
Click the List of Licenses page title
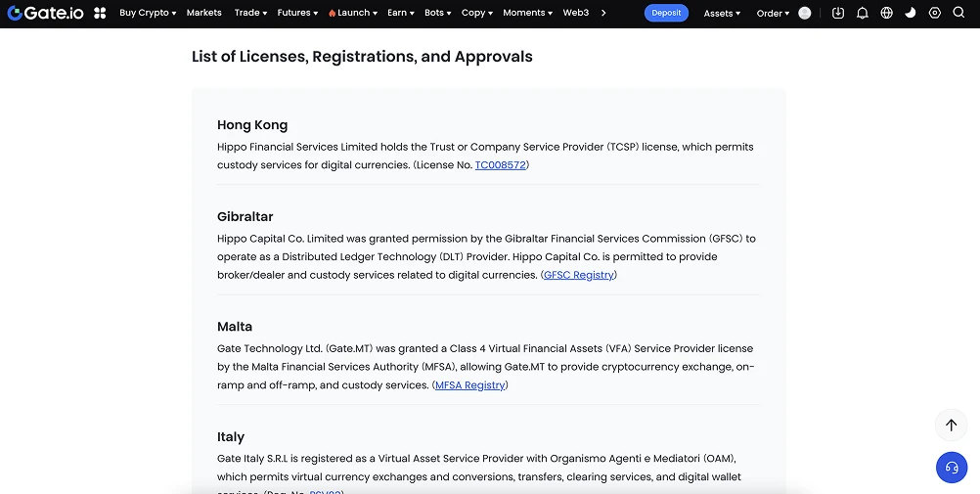coord(363,57)
